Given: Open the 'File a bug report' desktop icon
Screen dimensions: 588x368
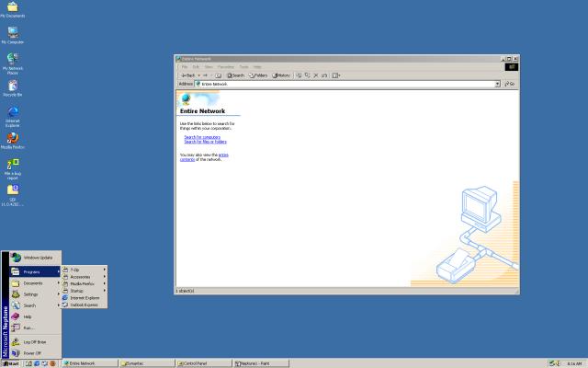Looking at the screenshot, I should click(12, 168).
